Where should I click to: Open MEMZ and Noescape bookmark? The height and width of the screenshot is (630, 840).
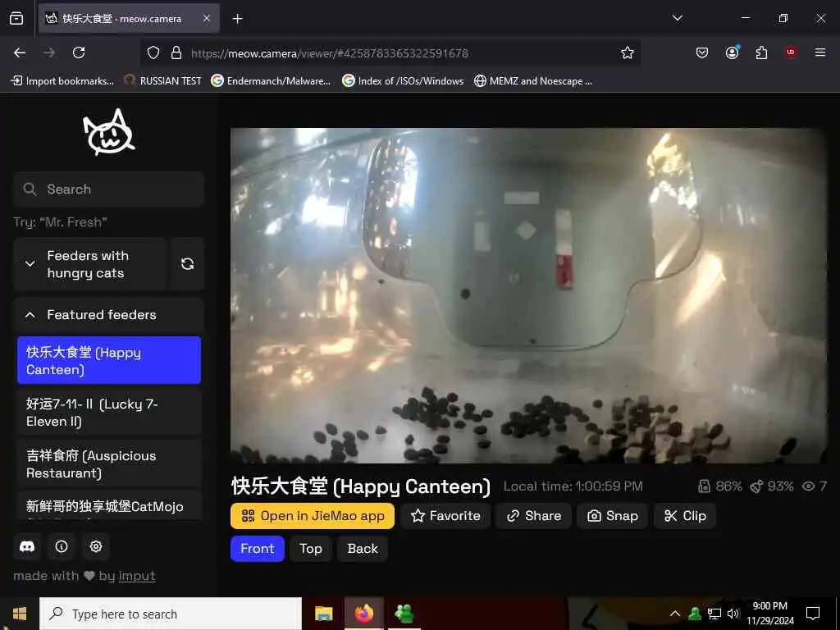click(533, 81)
